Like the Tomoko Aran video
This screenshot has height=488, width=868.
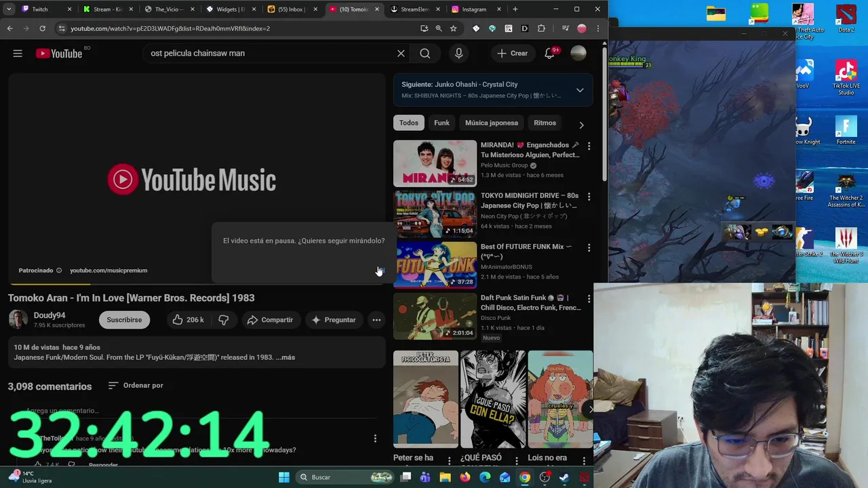[188, 320]
